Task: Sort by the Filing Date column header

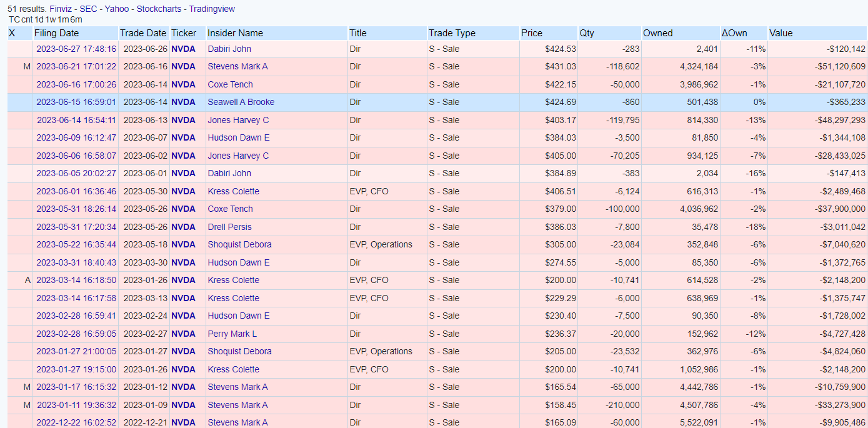Action: point(57,33)
